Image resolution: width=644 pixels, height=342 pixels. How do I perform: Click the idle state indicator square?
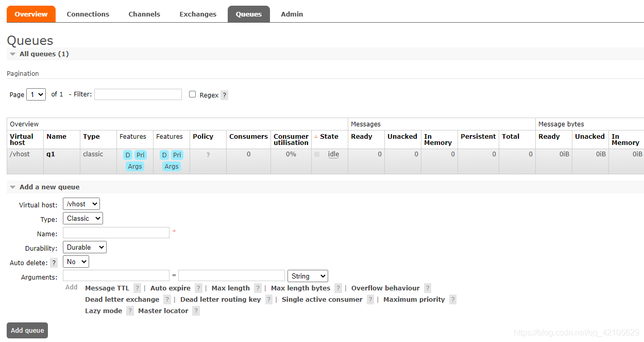317,154
